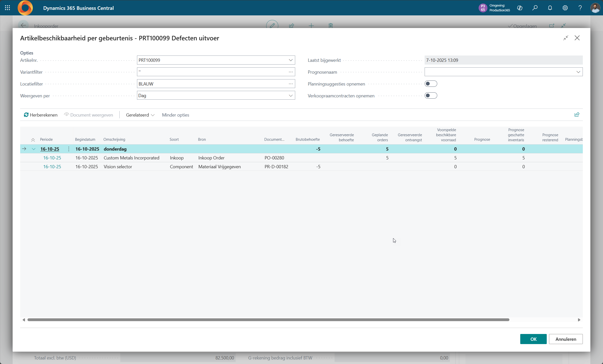Click the share icon above the grid

point(577,115)
